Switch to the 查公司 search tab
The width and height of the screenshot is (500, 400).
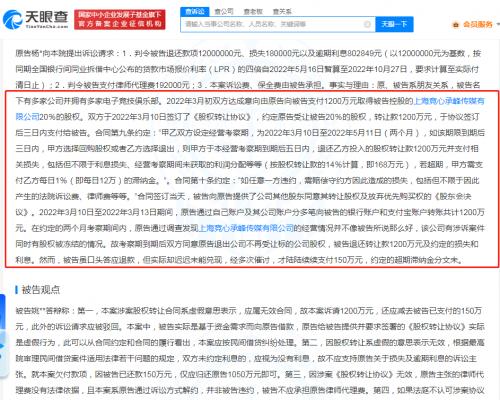(x=224, y=11)
